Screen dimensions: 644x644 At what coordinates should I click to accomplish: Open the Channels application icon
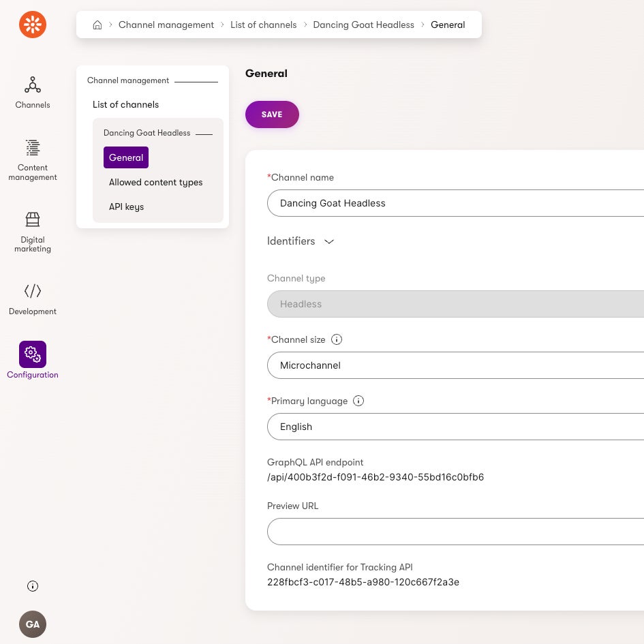pyautogui.click(x=33, y=85)
